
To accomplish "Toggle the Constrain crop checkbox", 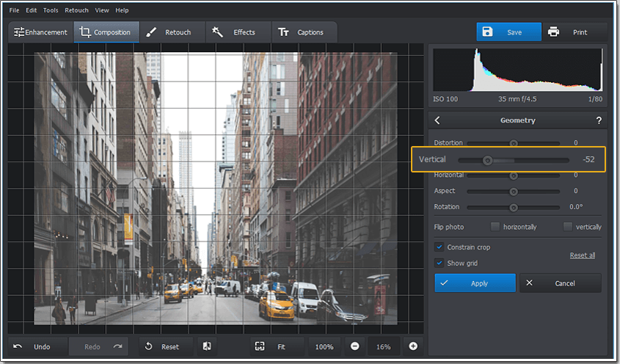I will click(x=439, y=247).
